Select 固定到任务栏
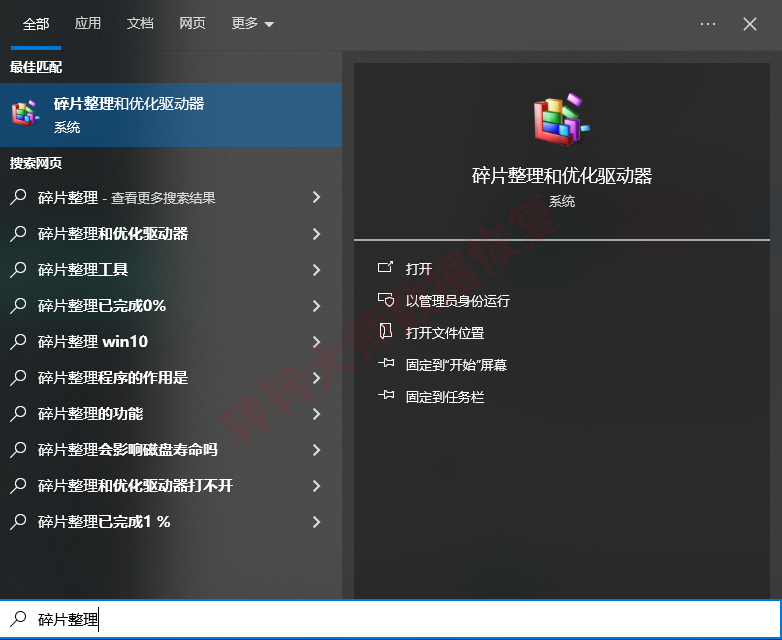 [x=444, y=397]
